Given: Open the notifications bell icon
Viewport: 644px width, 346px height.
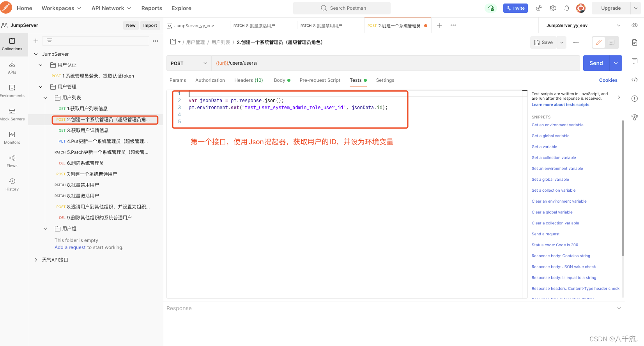Looking at the screenshot, I should tap(567, 8).
